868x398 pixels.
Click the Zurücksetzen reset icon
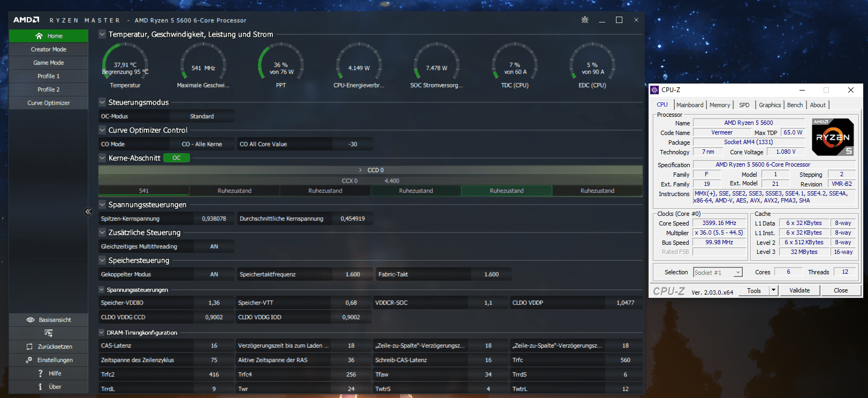click(29, 347)
